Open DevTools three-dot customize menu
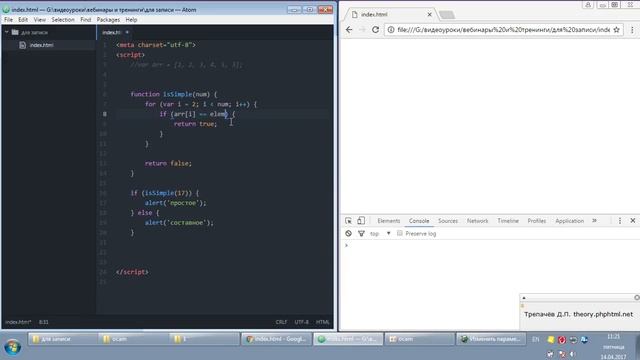Image resolution: width=640 pixels, height=360 pixels. (x=620, y=221)
